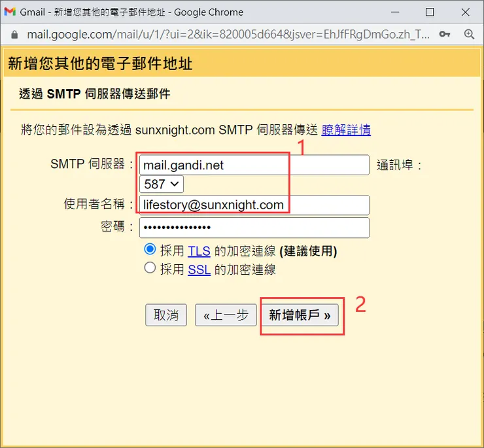Open the 瞭解詳情 learn more link
The image size is (484, 448).
pyautogui.click(x=346, y=129)
